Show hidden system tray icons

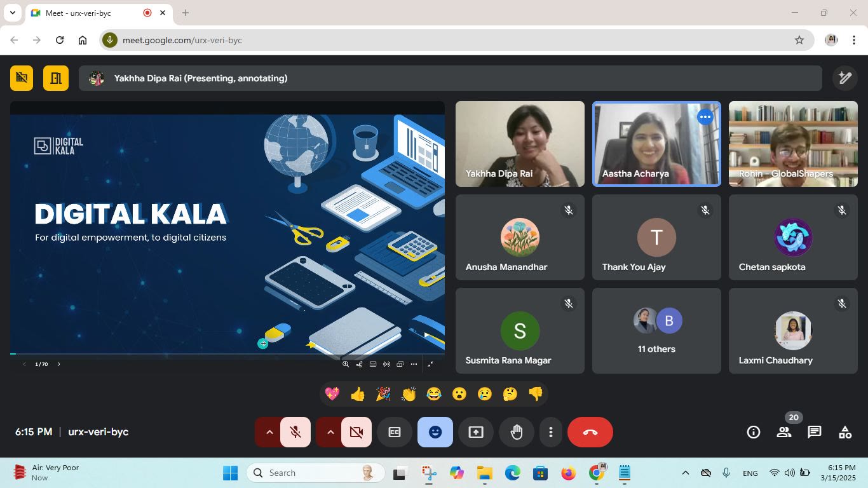pos(685,473)
